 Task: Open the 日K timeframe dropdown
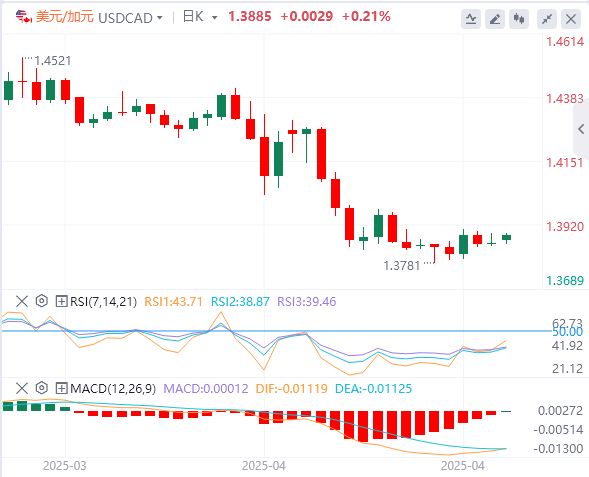click(200, 17)
